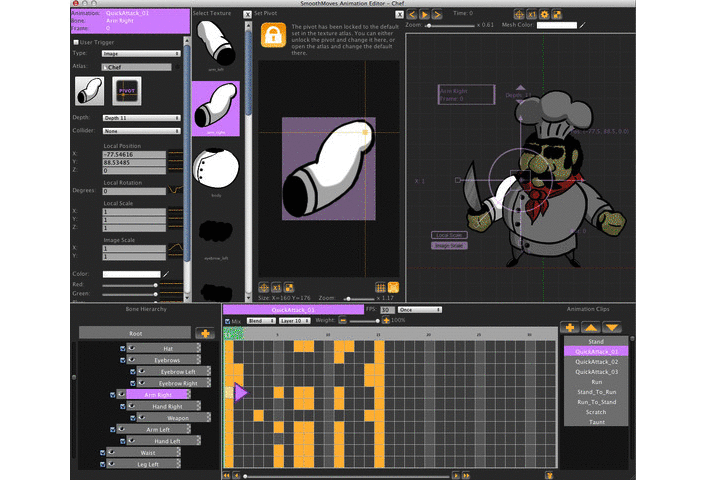Screen dimensions: 706x480
Task: Click the center crosshair icon in Set Pivot panel
Action: tap(264, 287)
